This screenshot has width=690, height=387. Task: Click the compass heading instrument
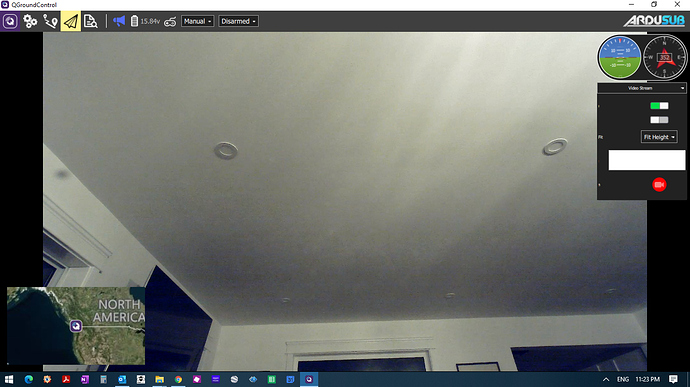tap(664, 58)
